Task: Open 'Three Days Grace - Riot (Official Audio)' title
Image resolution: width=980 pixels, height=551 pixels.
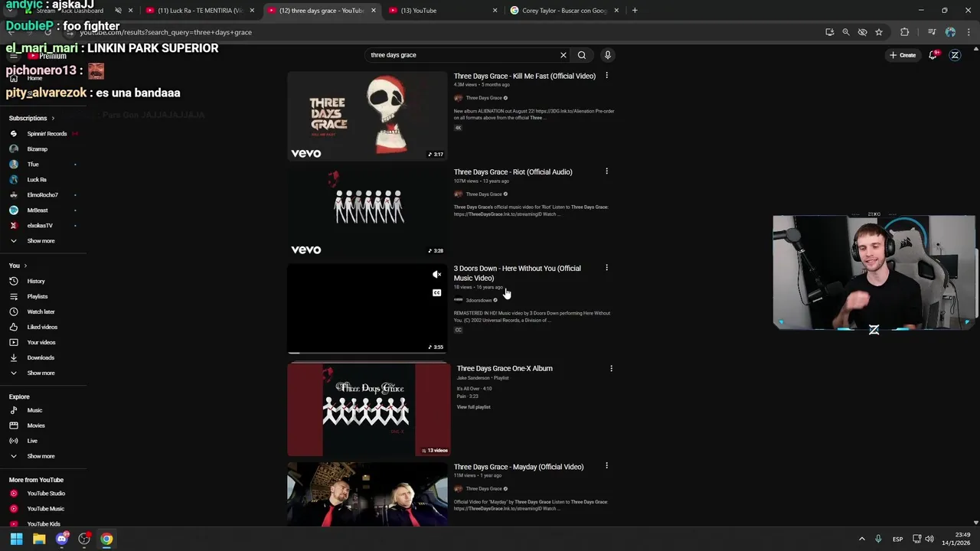Action: [513, 171]
